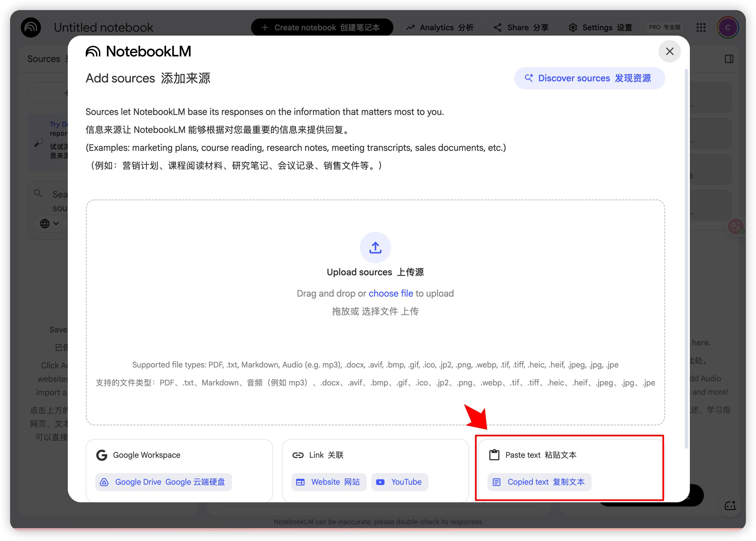Close the Add sources dialog
The width and height of the screenshot is (756, 541).
(x=669, y=51)
